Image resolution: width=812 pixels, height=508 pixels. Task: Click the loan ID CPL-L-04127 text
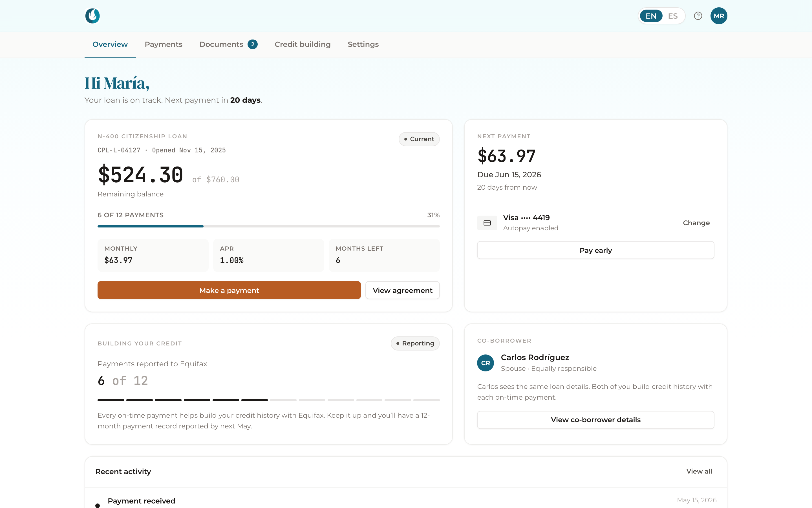click(119, 150)
